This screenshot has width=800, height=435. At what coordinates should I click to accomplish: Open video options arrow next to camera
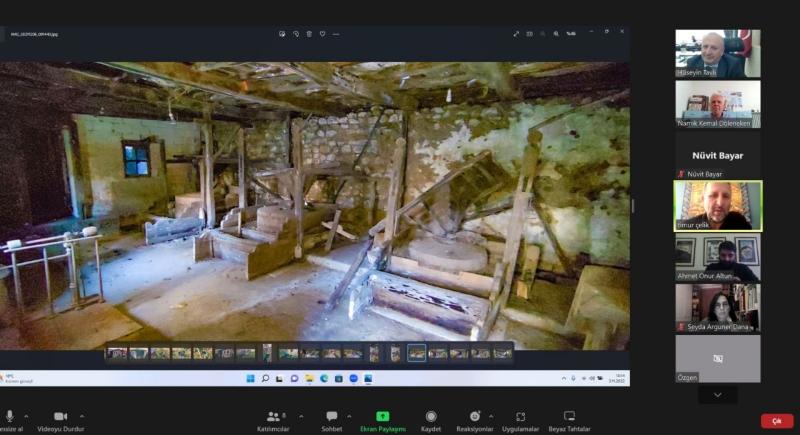(82, 415)
